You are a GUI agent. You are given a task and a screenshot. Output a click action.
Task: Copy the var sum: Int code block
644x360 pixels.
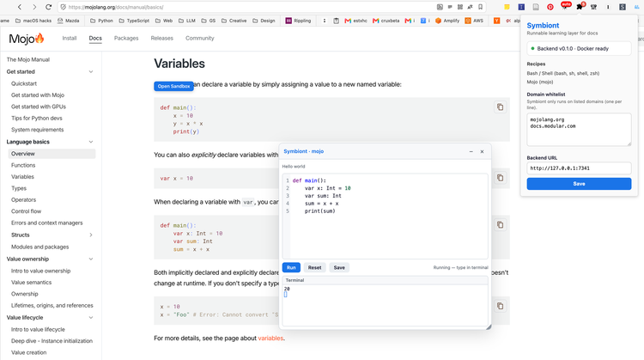click(x=500, y=225)
